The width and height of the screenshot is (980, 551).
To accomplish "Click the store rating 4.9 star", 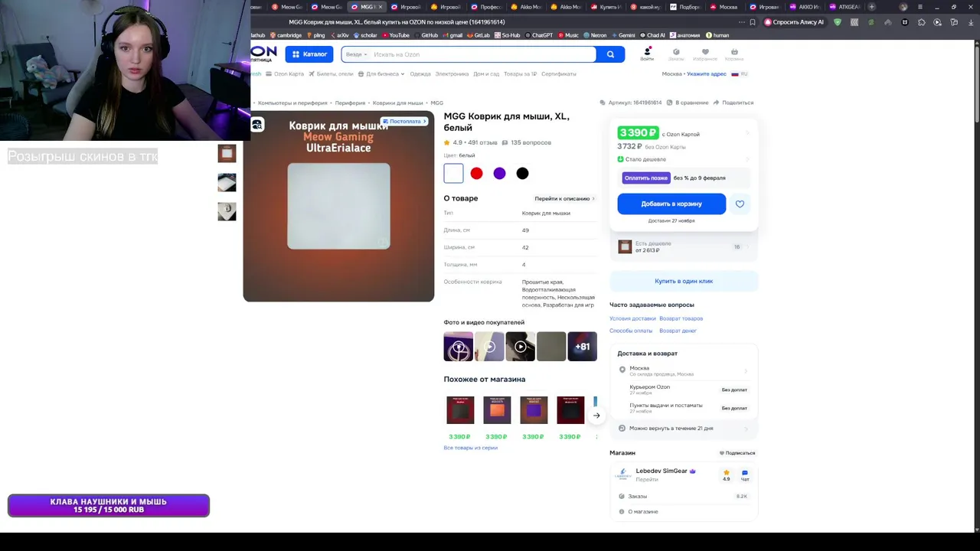I will tap(726, 475).
